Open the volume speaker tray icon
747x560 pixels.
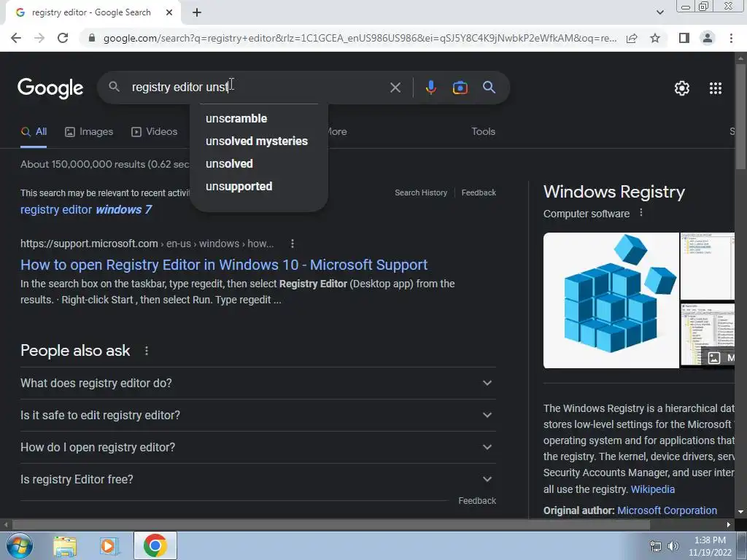[x=673, y=546]
